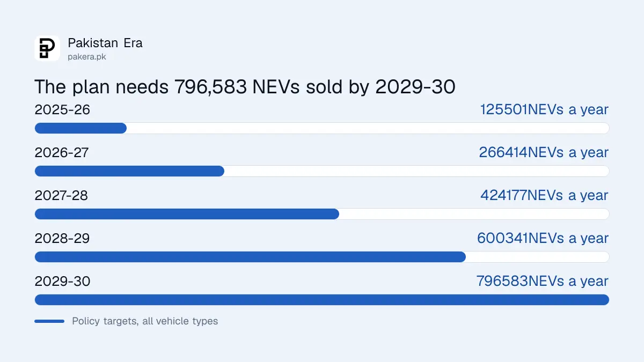The image size is (644, 362).
Task: Click the blue legend line swatch
Action: [x=49, y=321]
